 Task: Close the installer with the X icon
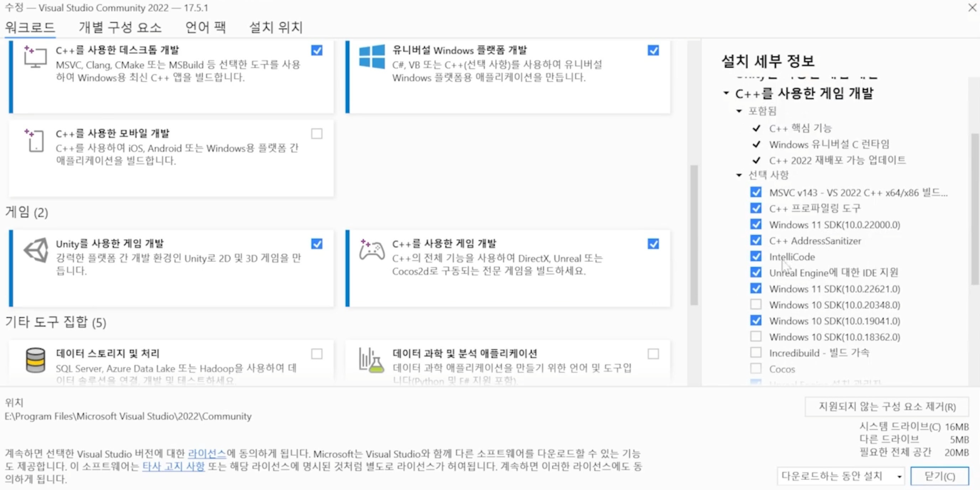point(972,7)
